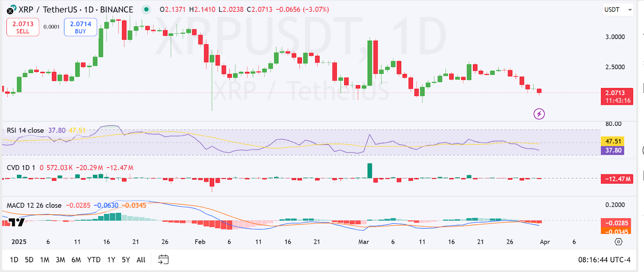644x272 pixels.
Task: Click the 2025 label on time axis
Action: click(x=19, y=242)
